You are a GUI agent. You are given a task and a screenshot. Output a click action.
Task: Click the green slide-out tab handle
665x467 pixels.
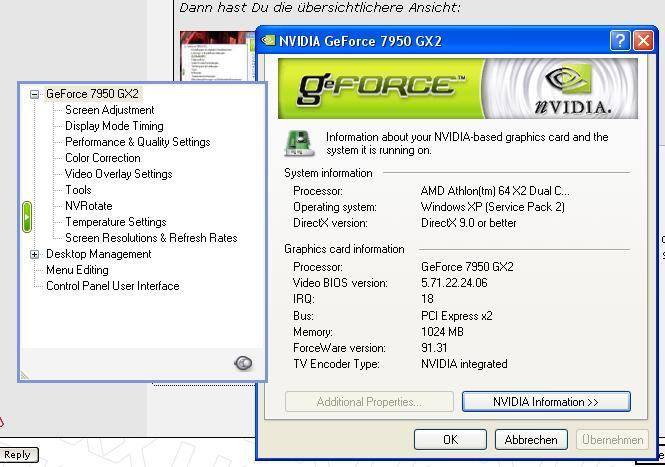tap(27, 217)
